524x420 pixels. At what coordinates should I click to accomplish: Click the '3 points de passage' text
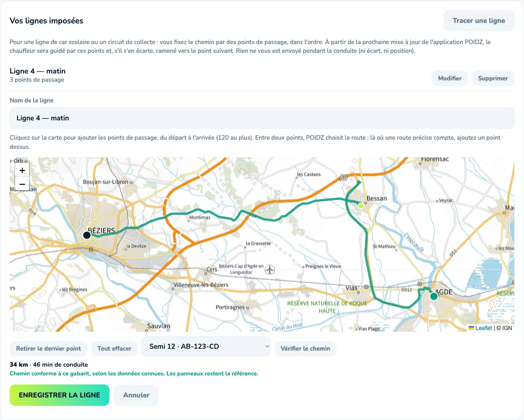[37, 80]
